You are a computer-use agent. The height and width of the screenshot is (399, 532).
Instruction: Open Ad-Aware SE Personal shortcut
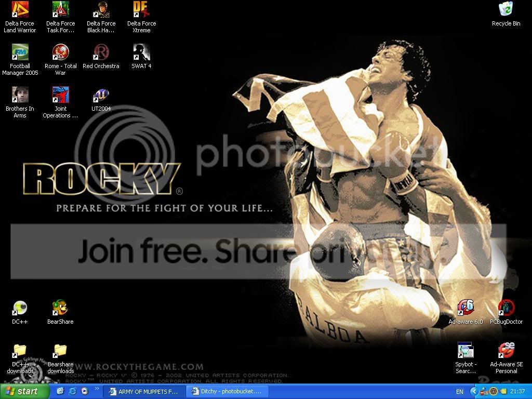[506, 358]
